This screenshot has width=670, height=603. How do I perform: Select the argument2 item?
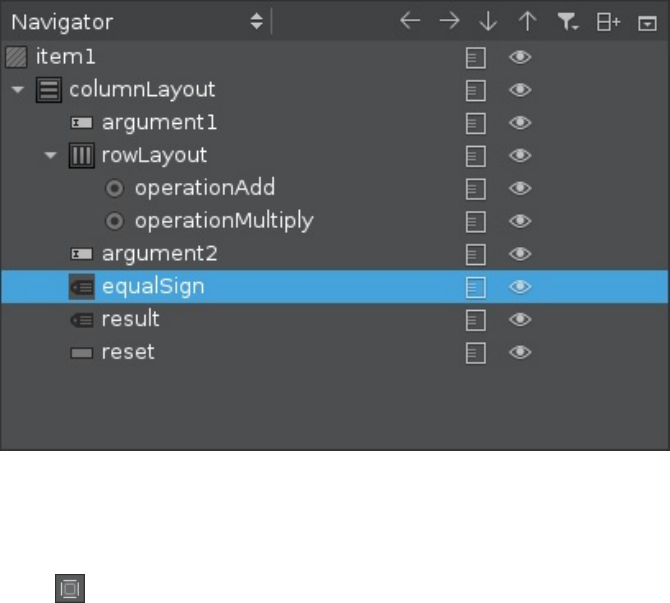(x=145, y=254)
